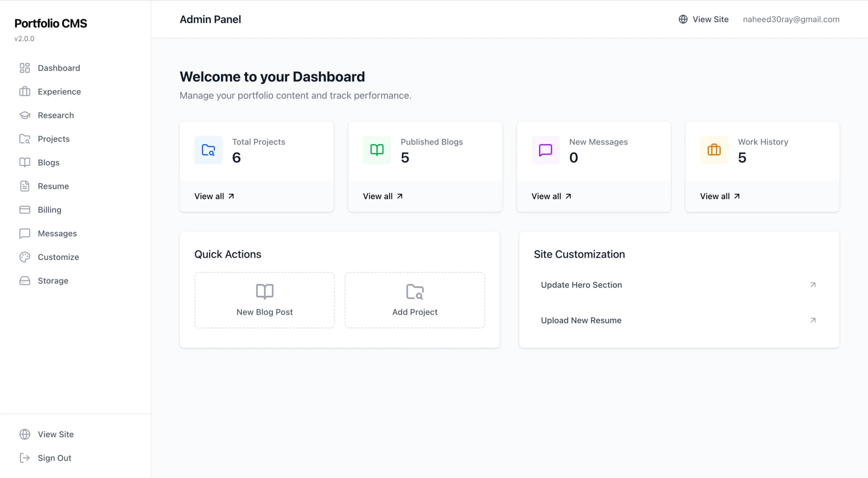Click the Work History orange briefcase icon

714,150
